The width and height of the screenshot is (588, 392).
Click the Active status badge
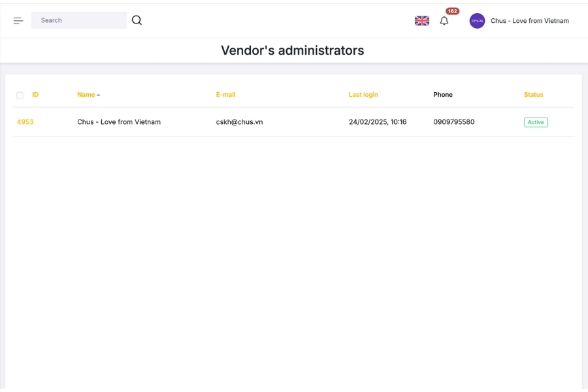[x=536, y=122]
